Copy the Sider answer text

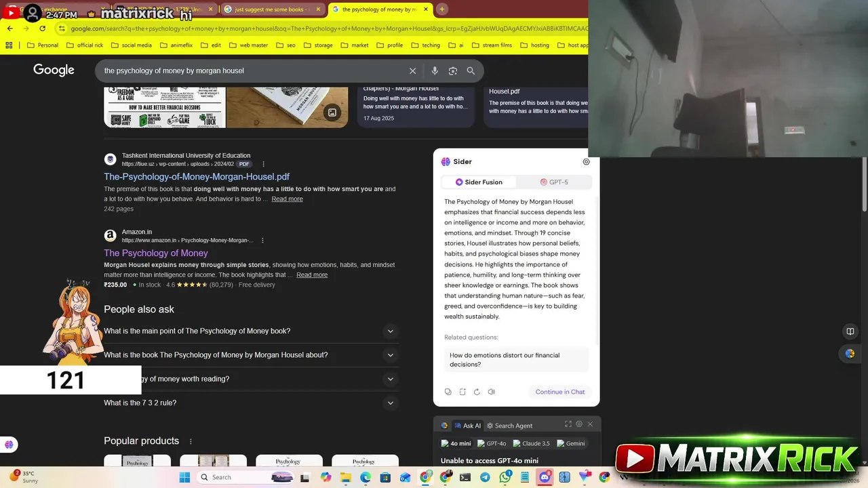[x=448, y=392]
